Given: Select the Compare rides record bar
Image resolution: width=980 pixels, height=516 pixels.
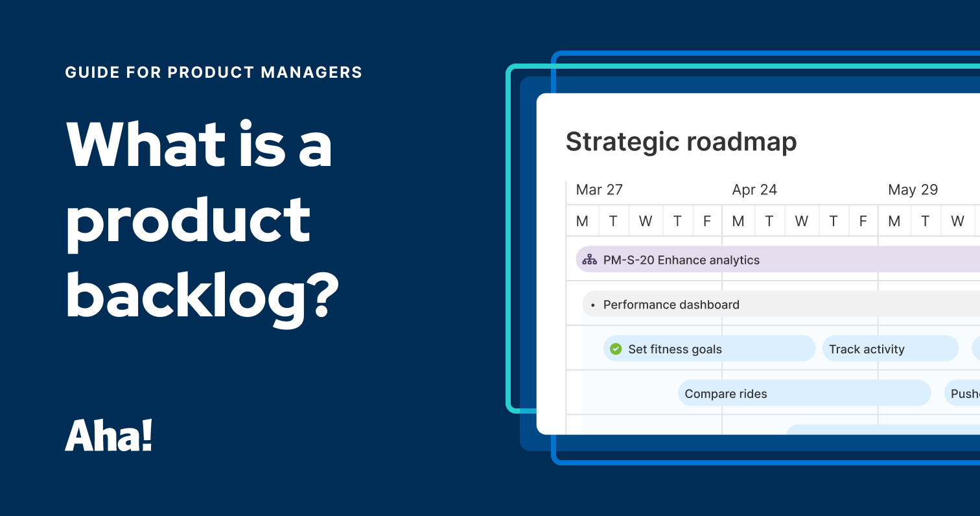Looking at the screenshot, I should (x=726, y=393).
